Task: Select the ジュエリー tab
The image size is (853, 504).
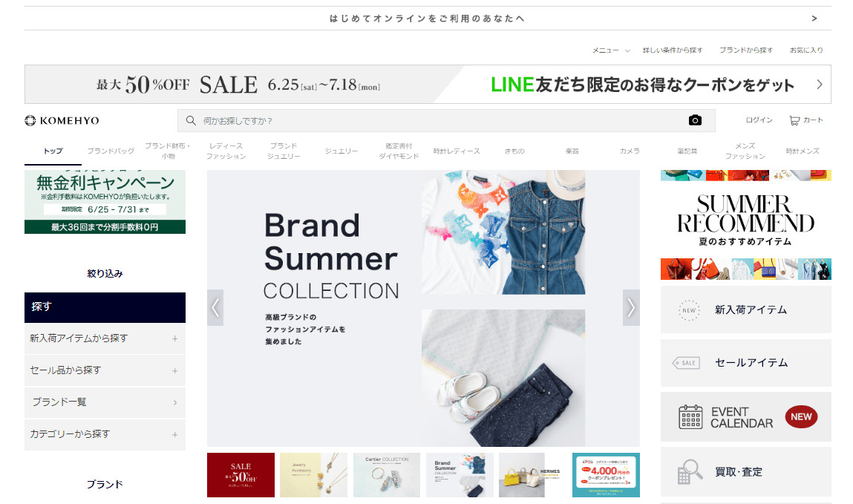Action: pos(341,151)
